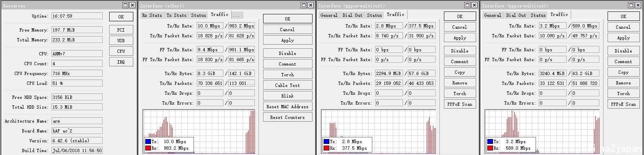The image size is (644, 155).
Task: Close the pppoe-multiout1 window
Action: point(474,5)
